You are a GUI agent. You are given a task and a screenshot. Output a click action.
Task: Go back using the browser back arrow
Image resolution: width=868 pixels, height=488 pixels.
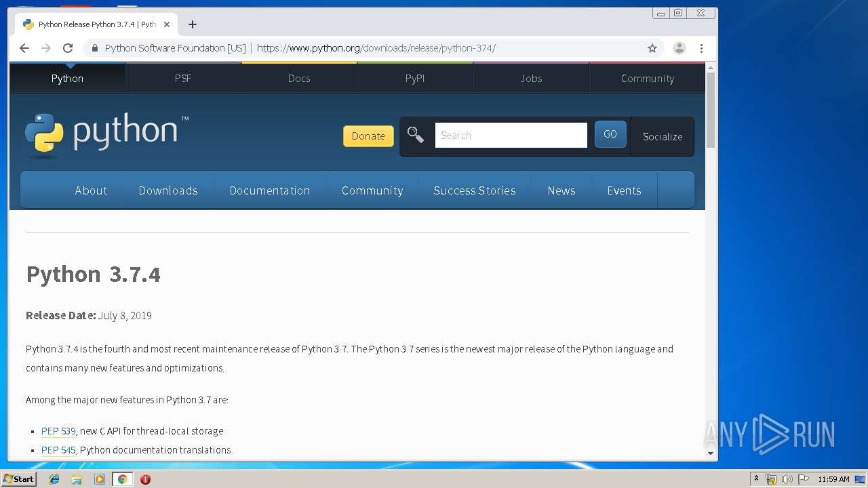(24, 48)
